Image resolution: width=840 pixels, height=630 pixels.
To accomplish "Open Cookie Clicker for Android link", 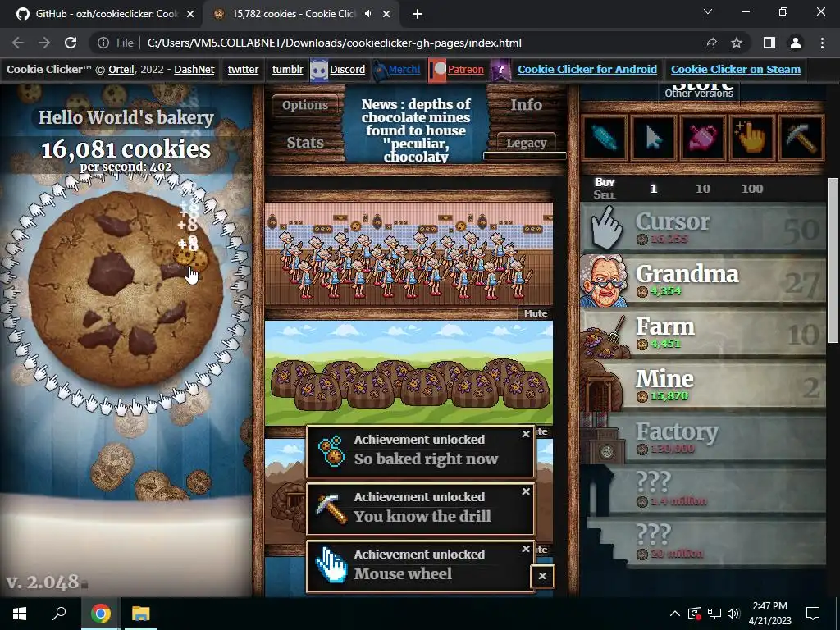I will click(587, 69).
